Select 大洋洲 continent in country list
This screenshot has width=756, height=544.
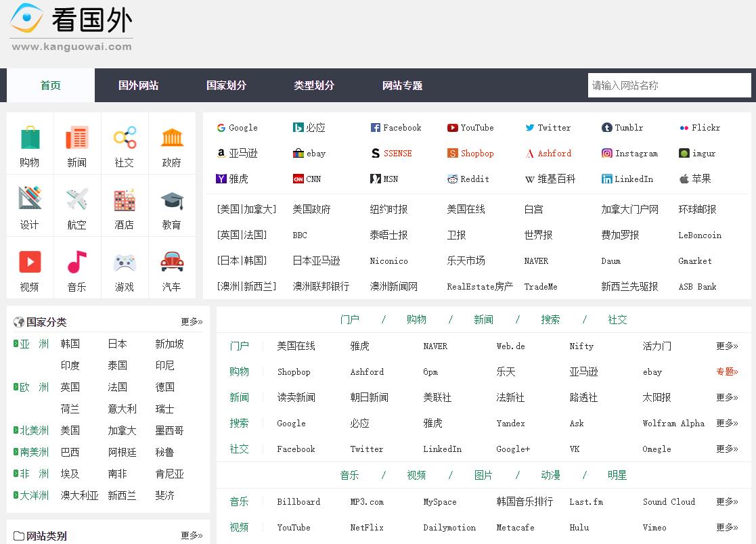(x=35, y=496)
